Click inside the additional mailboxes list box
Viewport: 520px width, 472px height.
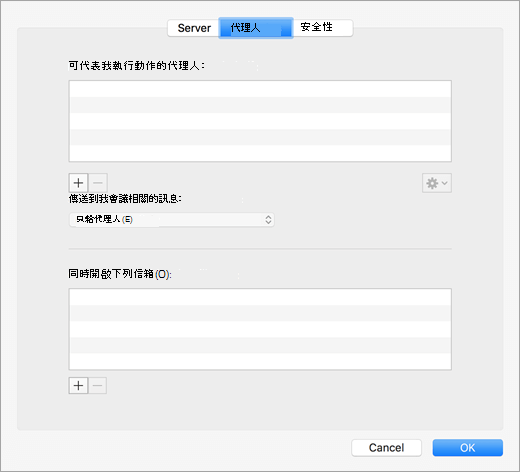point(260,329)
